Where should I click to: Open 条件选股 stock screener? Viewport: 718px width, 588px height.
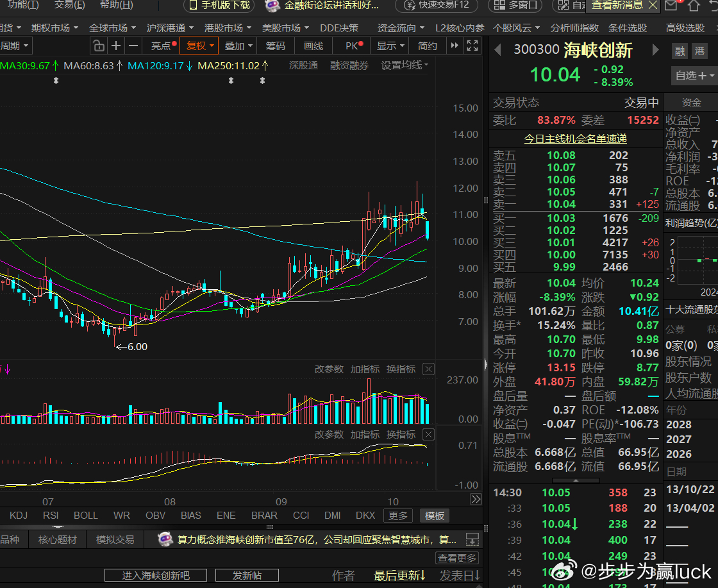(628, 28)
